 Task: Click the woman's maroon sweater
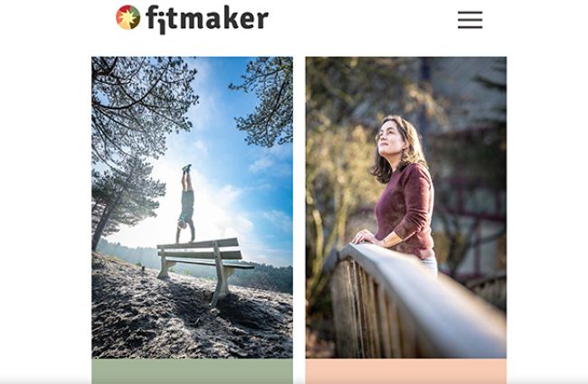click(407, 210)
